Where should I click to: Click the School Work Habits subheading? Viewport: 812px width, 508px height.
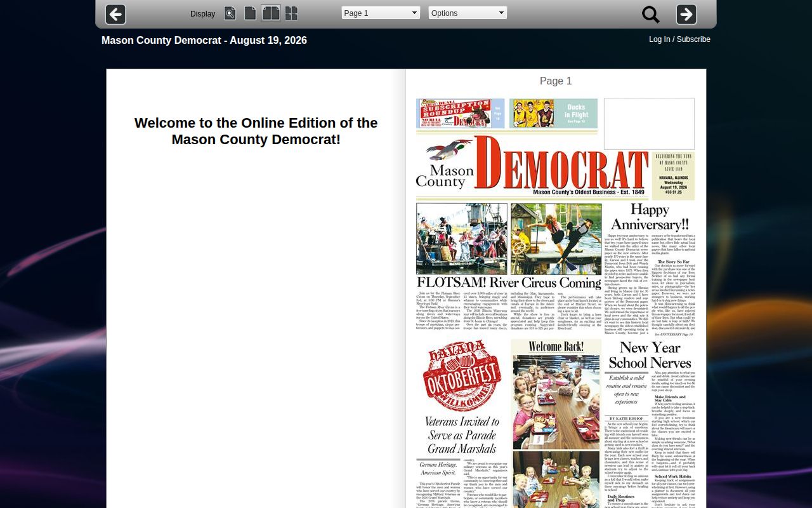[x=673, y=476]
